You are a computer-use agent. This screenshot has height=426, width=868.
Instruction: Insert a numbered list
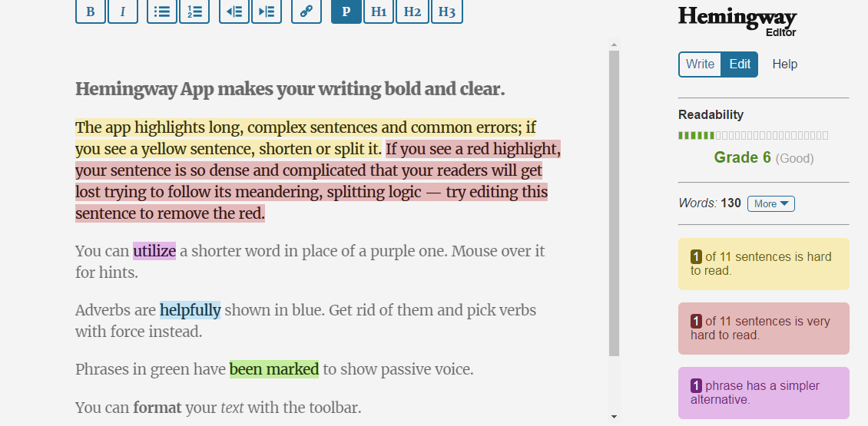coord(194,12)
